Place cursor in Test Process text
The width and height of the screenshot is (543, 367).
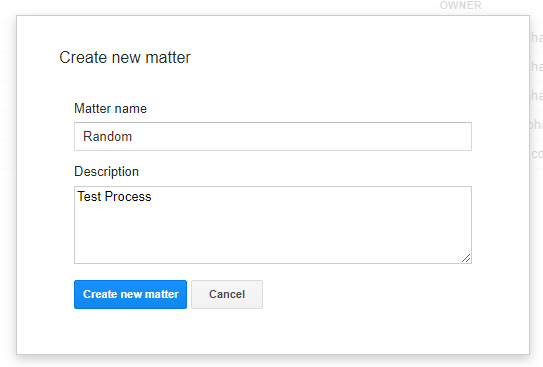coord(114,197)
